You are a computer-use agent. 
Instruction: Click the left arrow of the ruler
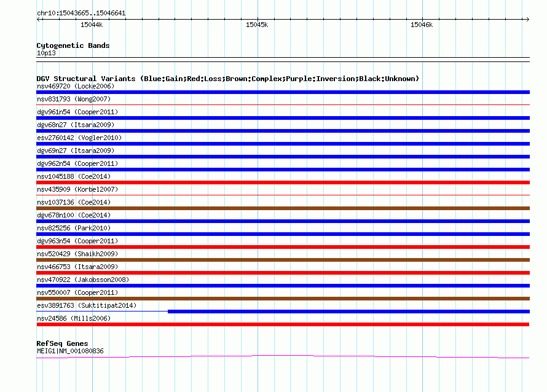point(39,19)
